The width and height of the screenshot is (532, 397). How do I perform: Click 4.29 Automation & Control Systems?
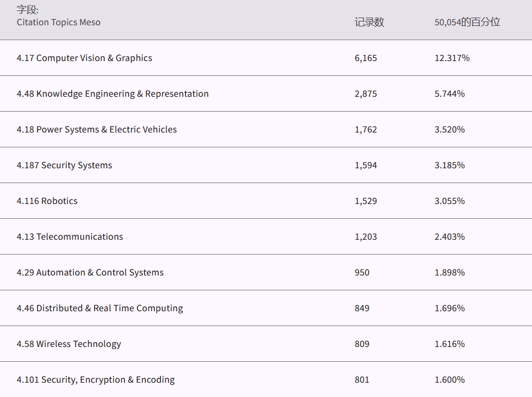click(90, 273)
